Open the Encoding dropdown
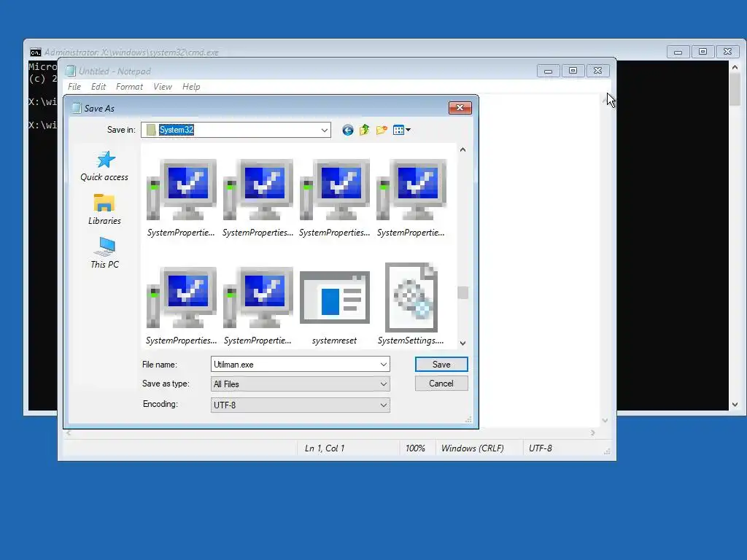The width and height of the screenshot is (747, 560). [x=384, y=405]
